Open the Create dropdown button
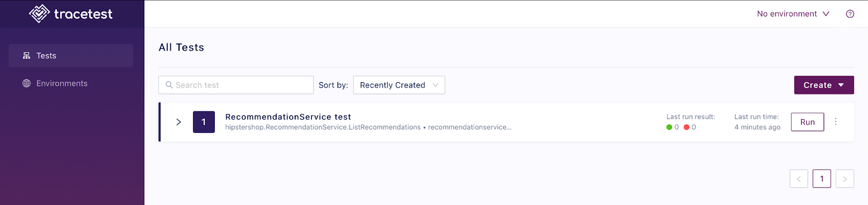The image size is (868, 205). (x=824, y=85)
